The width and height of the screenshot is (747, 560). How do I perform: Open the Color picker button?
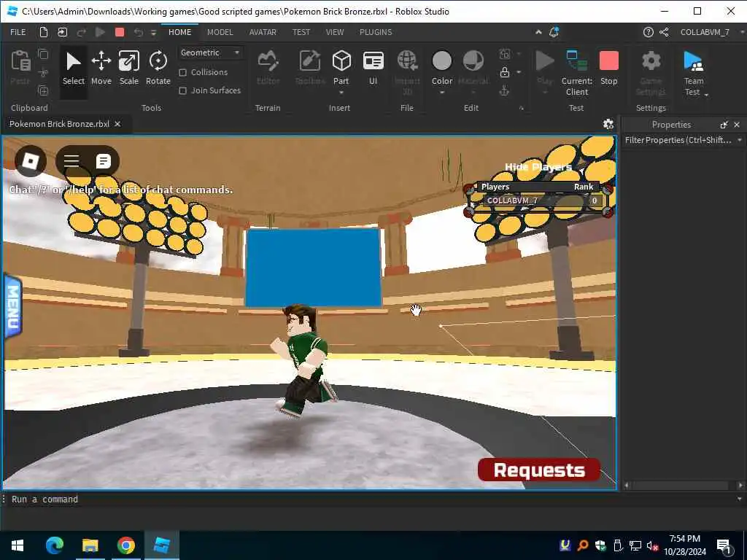pyautogui.click(x=441, y=66)
